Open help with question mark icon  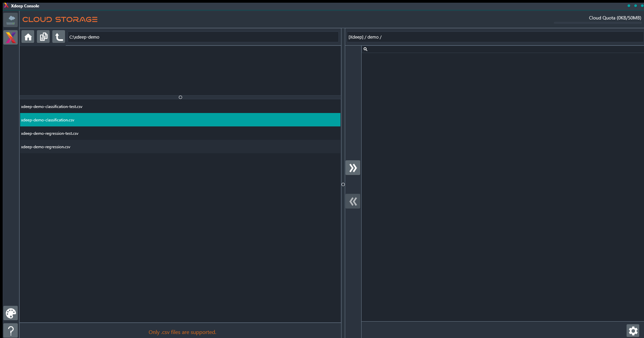pyautogui.click(x=11, y=331)
